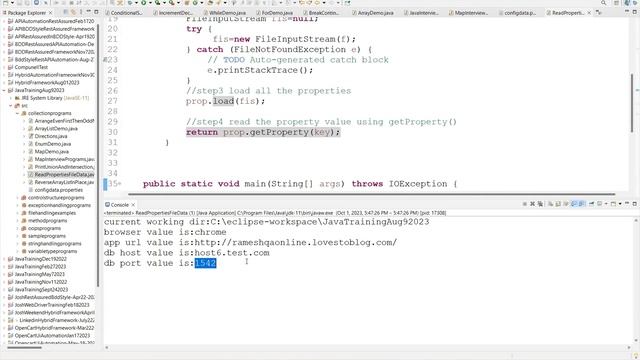Expand the controlstructureprograms package
The height and width of the screenshot is (360, 640).
tap(18, 198)
